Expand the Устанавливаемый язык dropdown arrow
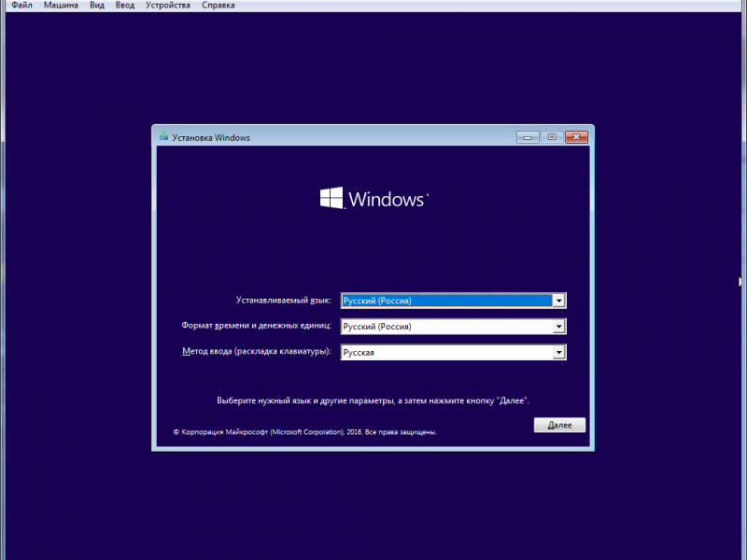 (558, 301)
